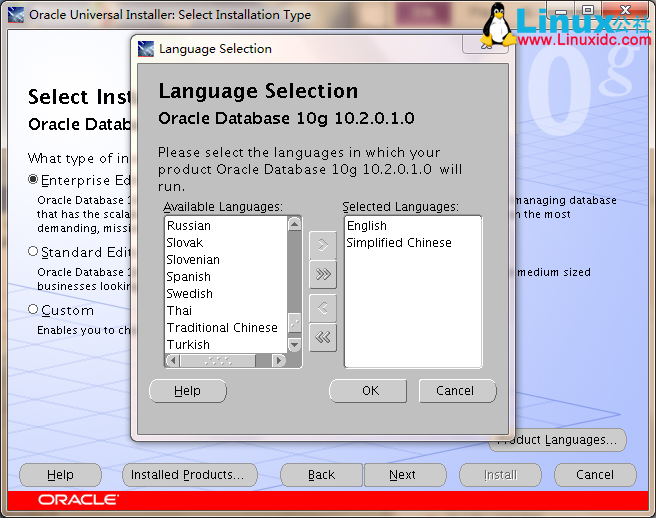Select the Standard Edition radio button
The image size is (656, 518).
[x=33, y=251]
